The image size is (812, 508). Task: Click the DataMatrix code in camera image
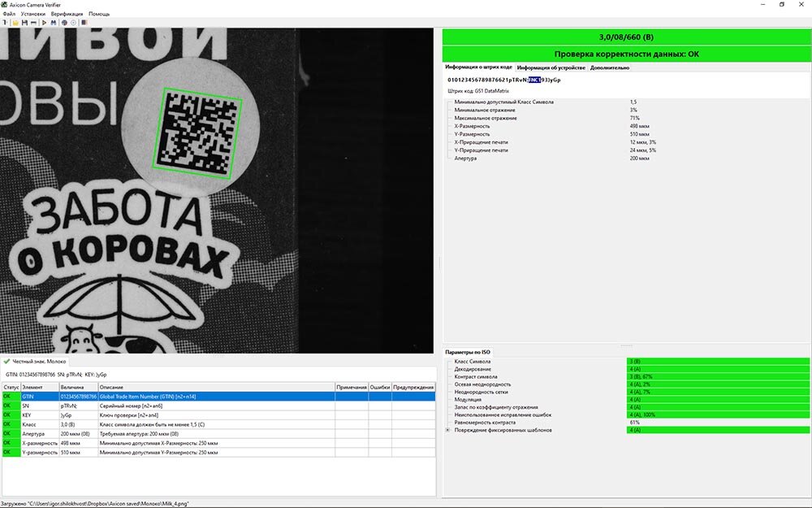tap(197, 133)
